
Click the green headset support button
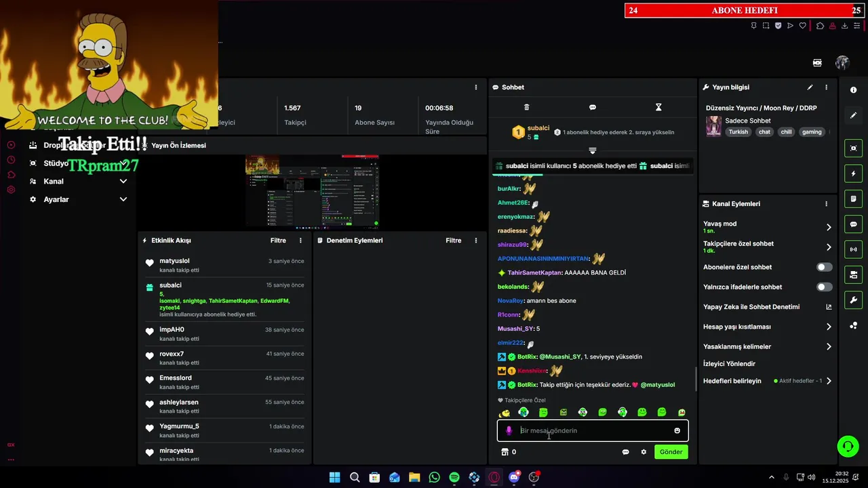[x=848, y=446]
